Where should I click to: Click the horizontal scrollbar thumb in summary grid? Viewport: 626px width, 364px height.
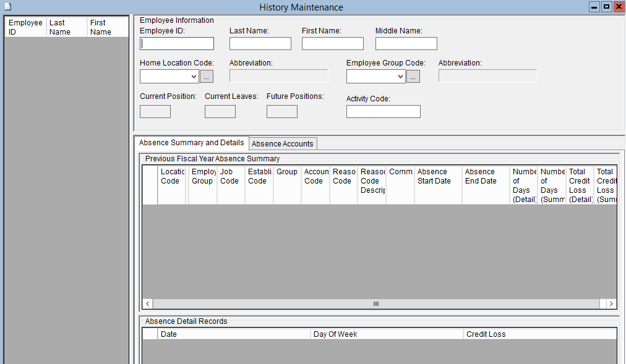(x=375, y=304)
